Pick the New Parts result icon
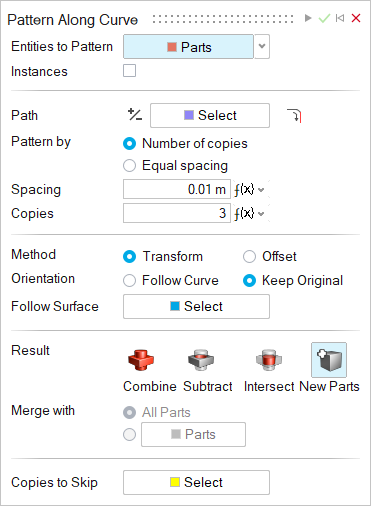Viewport: 371px width, 506px height. point(329,360)
